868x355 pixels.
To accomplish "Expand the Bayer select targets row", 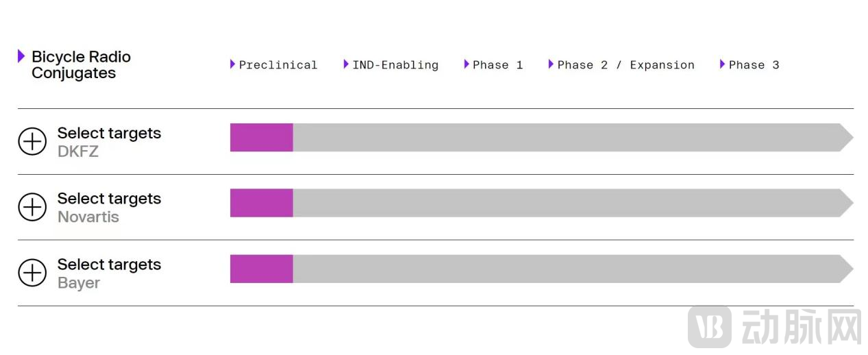I will (32, 273).
